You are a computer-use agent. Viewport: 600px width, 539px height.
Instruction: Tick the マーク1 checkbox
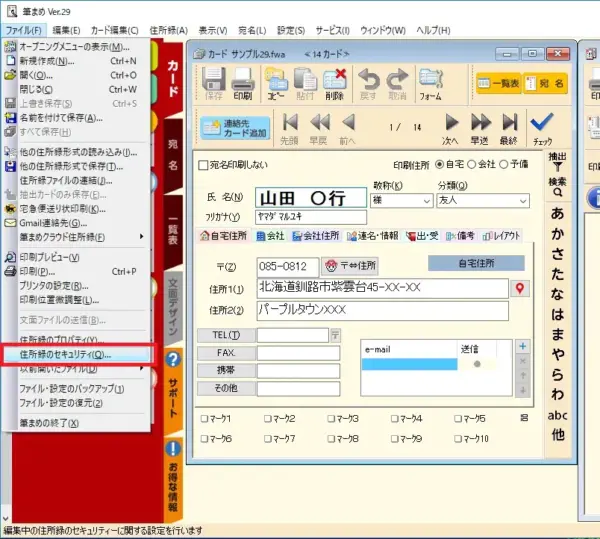(204, 418)
